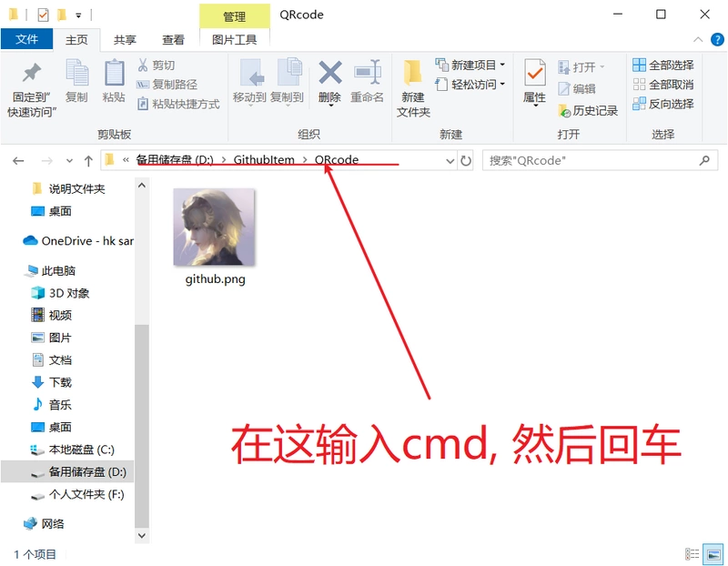Click the Delete (删除) red X icon
The width and height of the screenshot is (728, 566).
(330, 73)
